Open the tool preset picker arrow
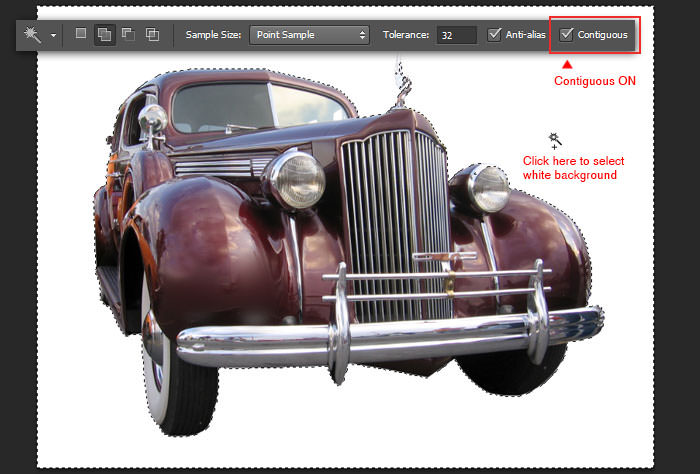 click(x=53, y=35)
